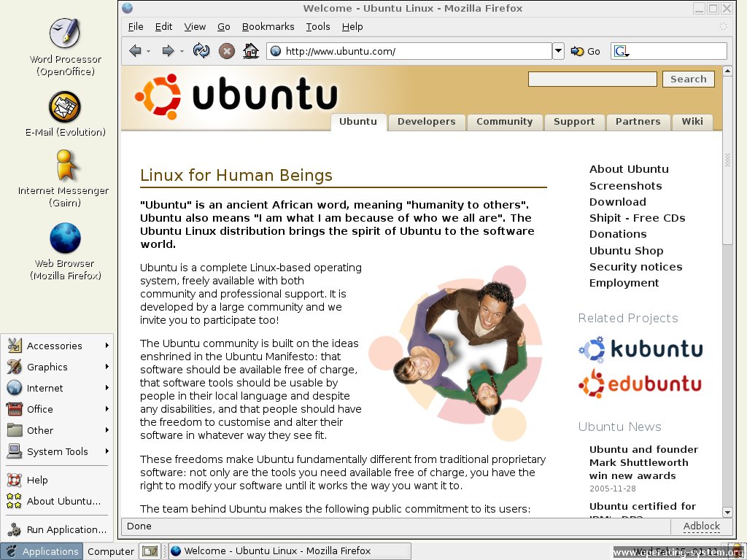Expand the Graphics submenu

(x=58, y=367)
